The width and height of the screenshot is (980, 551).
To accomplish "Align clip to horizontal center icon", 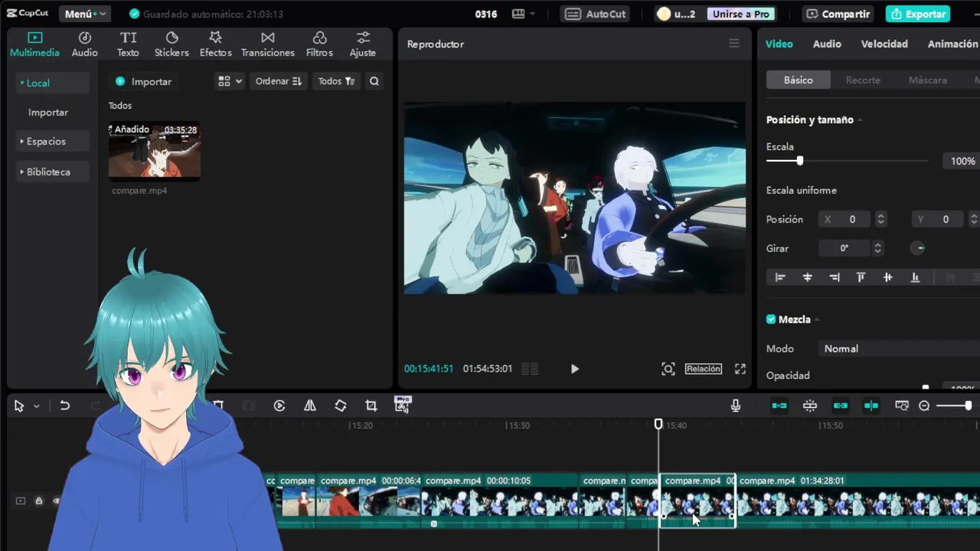I will pyautogui.click(x=807, y=278).
